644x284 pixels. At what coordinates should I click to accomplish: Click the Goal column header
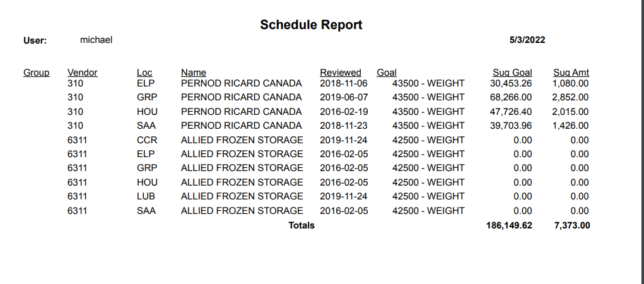point(387,73)
